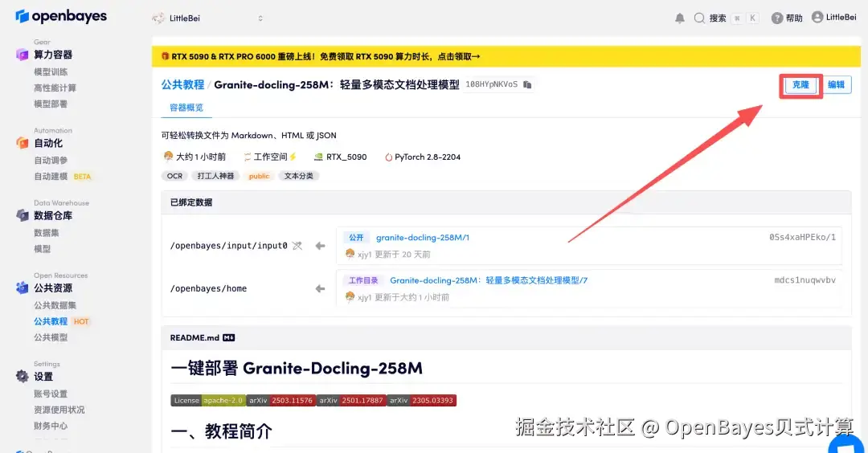Open 自动调参 in sidebar

[x=51, y=161]
